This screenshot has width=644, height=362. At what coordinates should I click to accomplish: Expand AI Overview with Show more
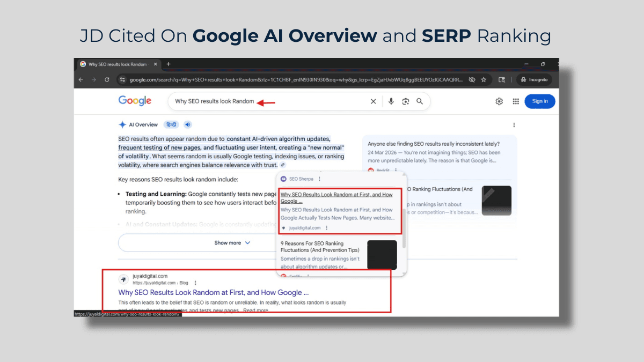coord(232,243)
